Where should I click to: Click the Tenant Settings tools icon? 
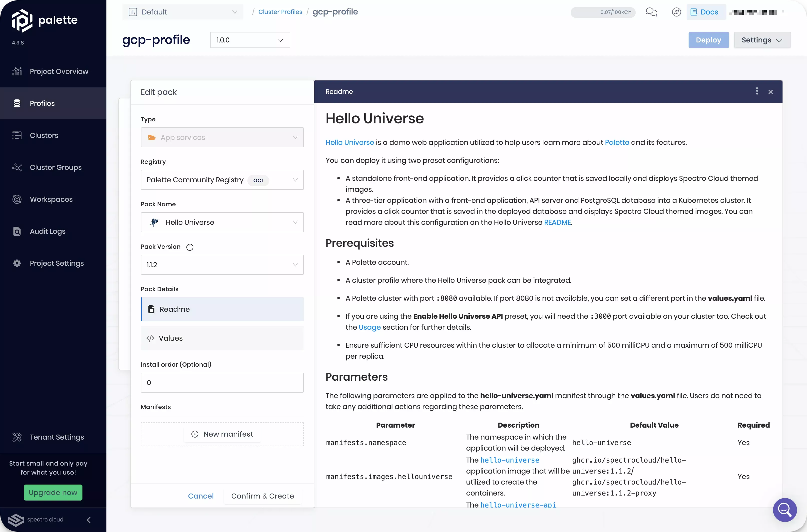pyautogui.click(x=17, y=437)
